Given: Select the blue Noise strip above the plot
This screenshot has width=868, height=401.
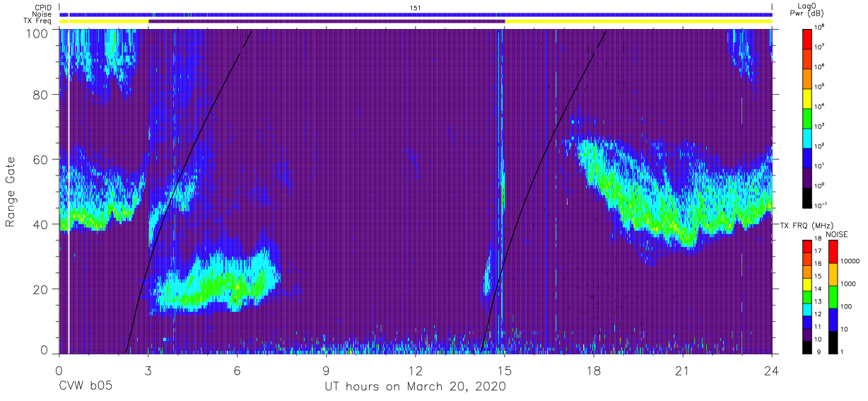Looking at the screenshot, I should tap(416, 14).
